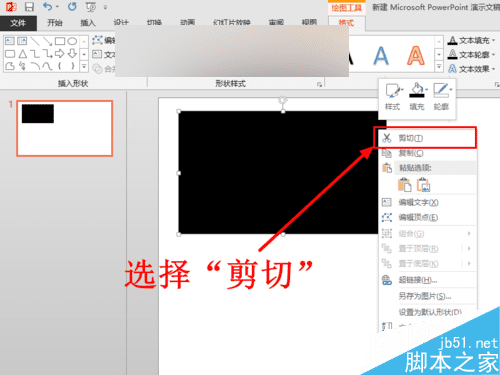This screenshot has width=500, height=375.
Task: Switch to the 插入 Insert tab
Action: [x=88, y=23]
